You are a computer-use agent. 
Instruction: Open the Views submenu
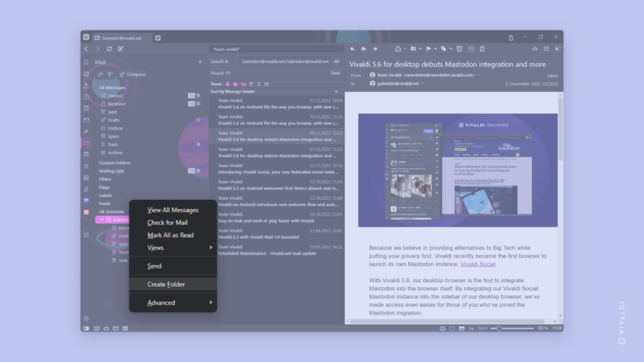[173, 248]
